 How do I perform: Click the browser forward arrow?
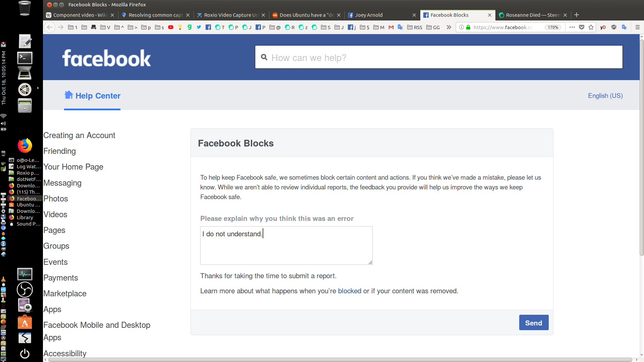tap(61, 27)
